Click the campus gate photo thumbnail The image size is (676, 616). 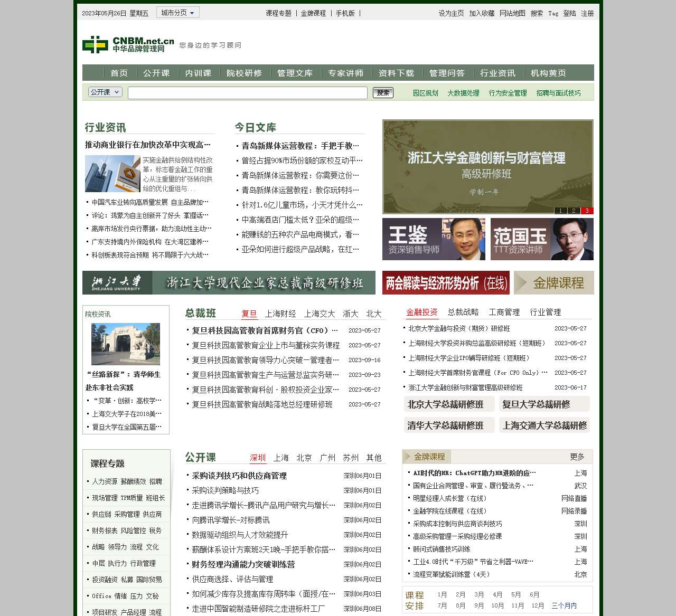(126, 344)
